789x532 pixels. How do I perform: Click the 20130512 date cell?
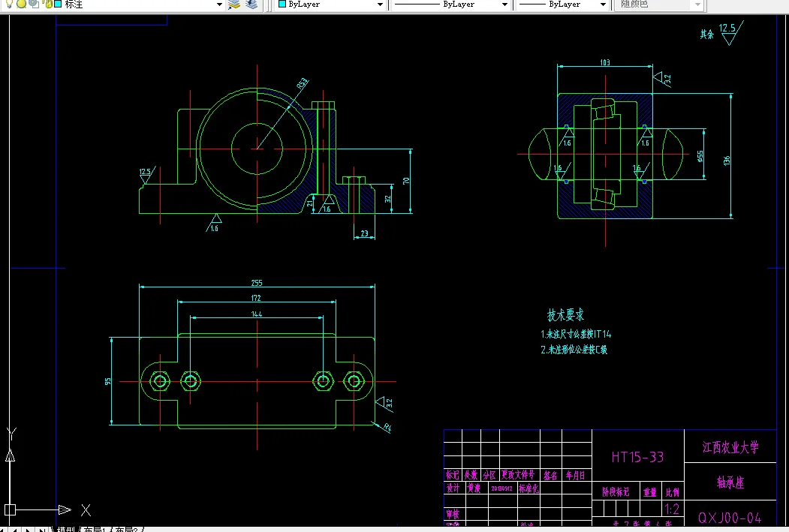pyautogui.click(x=501, y=488)
